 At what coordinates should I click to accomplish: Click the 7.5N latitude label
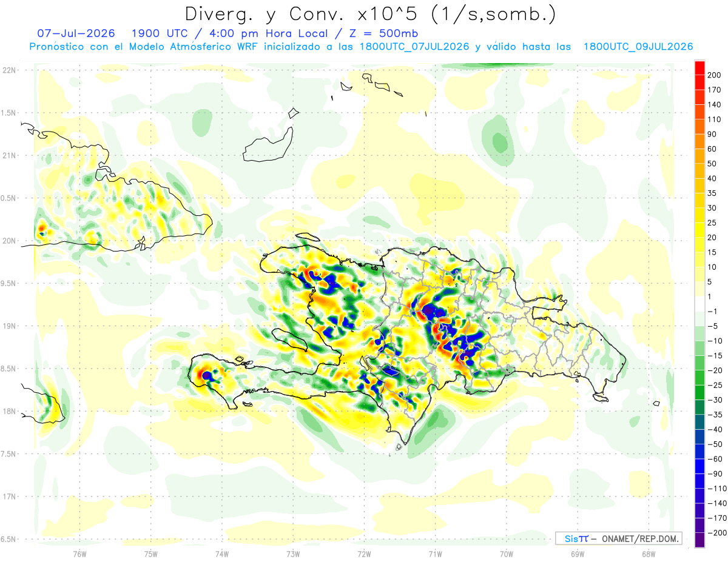coord(8,453)
